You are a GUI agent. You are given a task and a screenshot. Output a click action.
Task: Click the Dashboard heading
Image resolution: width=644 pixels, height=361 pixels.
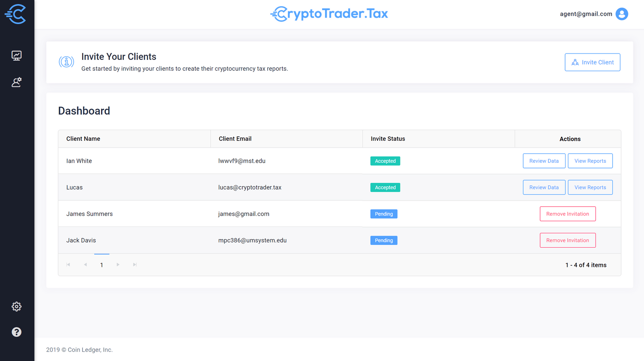point(84,111)
